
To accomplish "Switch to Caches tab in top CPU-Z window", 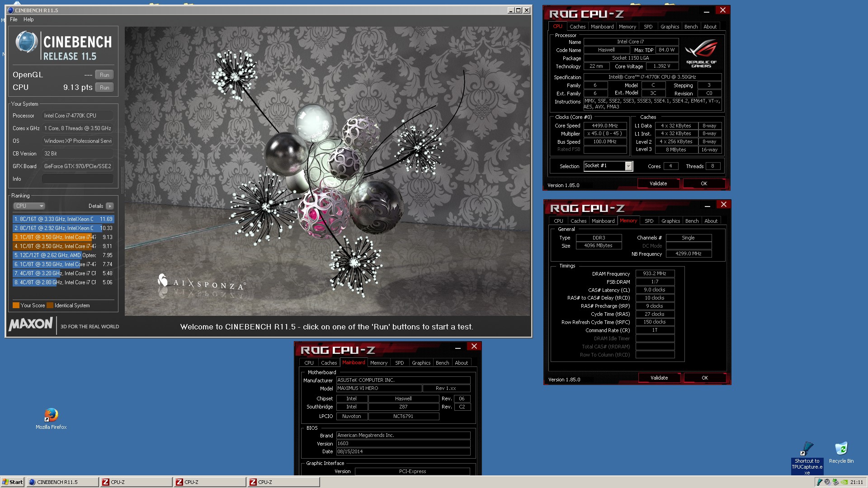I will coord(577,27).
